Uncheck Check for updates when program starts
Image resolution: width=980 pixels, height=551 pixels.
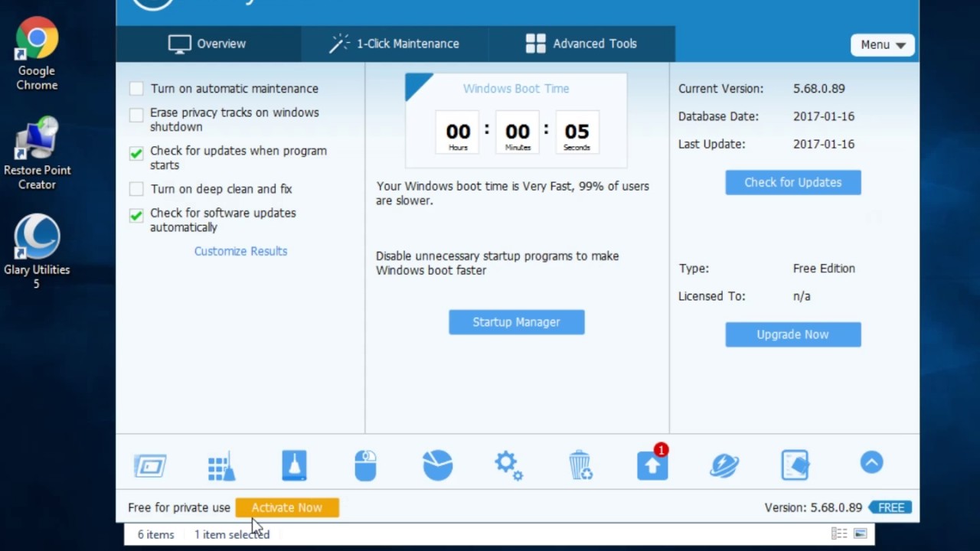[136, 153]
